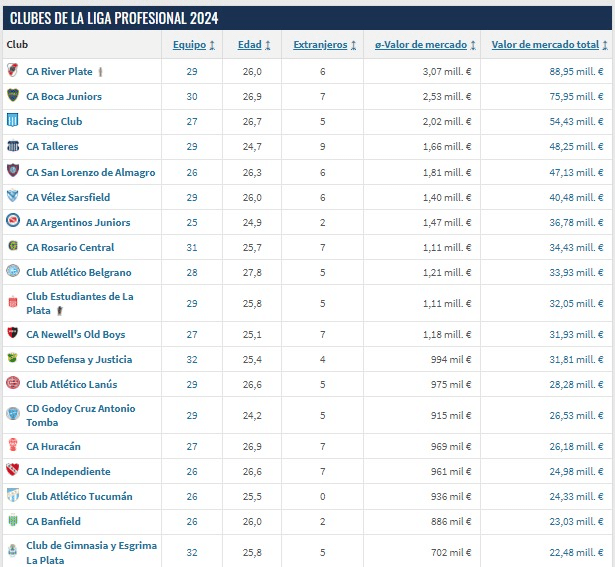Viewport: 615px width, 567px height.
Task: Open the CA Rosario Central link
Action: coord(70,247)
